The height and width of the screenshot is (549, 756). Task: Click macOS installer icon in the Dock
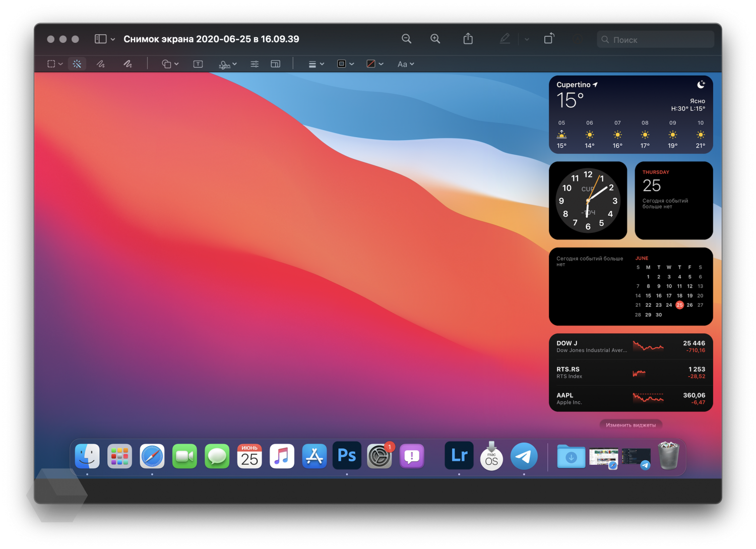(491, 456)
